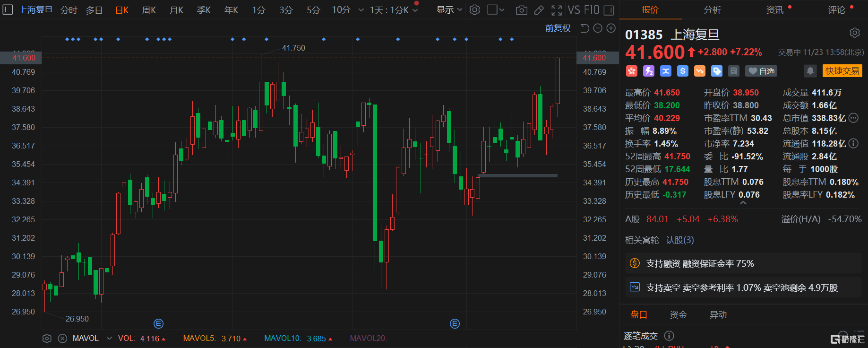The width and height of the screenshot is (868, 348).
Task: Open chart settings gear in top toolbar
Action: pyautogui.click(x=475, y=10)
